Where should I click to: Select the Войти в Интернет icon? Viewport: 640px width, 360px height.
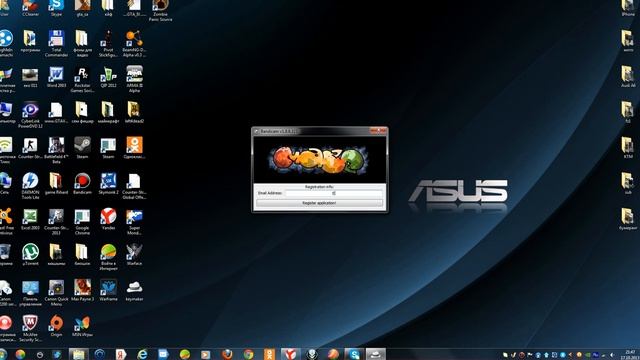[x=108, y=258]
